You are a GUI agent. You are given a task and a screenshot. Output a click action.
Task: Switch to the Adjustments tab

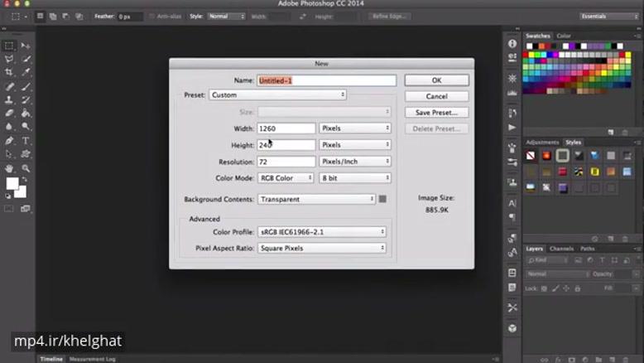pyautogui.click(x=542, y=143)
